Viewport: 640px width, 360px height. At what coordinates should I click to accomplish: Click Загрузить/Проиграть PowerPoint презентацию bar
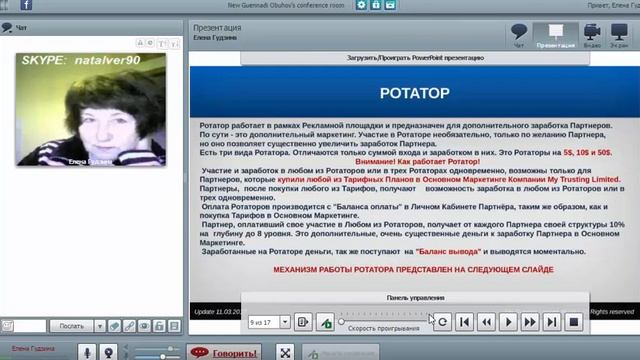coord(415,58)
